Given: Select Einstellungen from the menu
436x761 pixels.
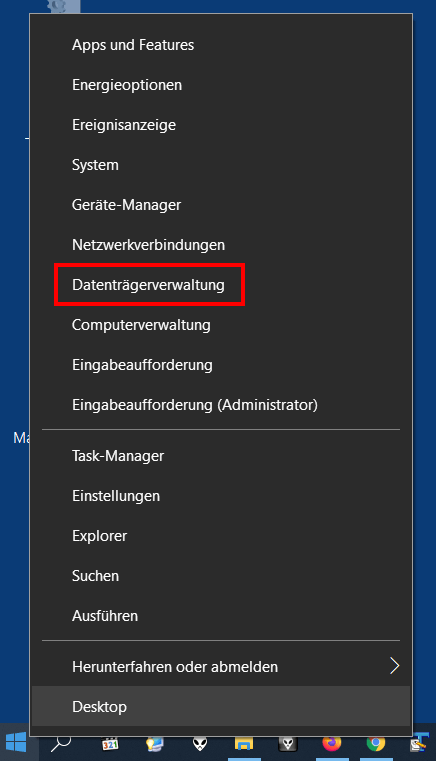Looking at the screenshot, I should (x=222, y=496).
